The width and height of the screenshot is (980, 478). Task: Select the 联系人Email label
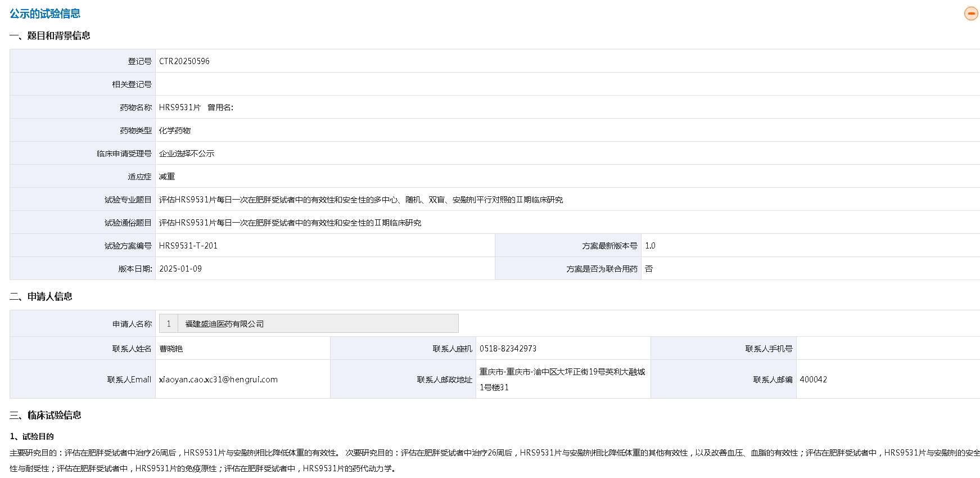tap(129, 380)
